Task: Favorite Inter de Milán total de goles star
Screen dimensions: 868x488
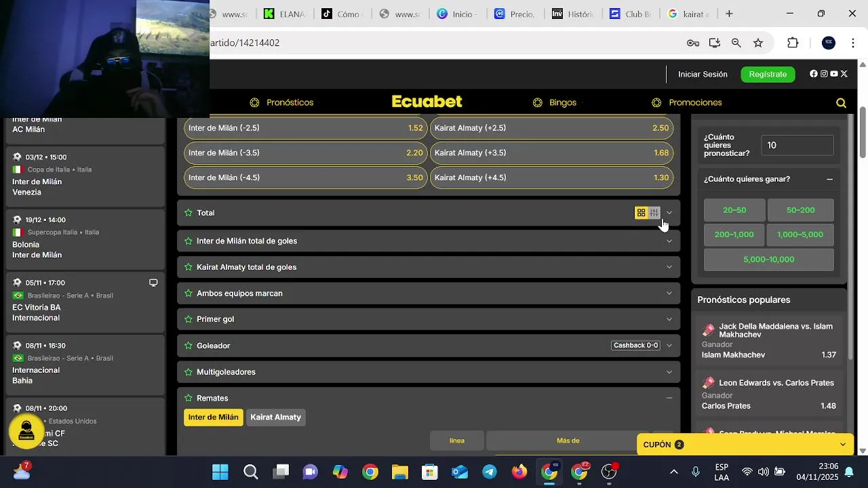Action: tap(189, 241)
